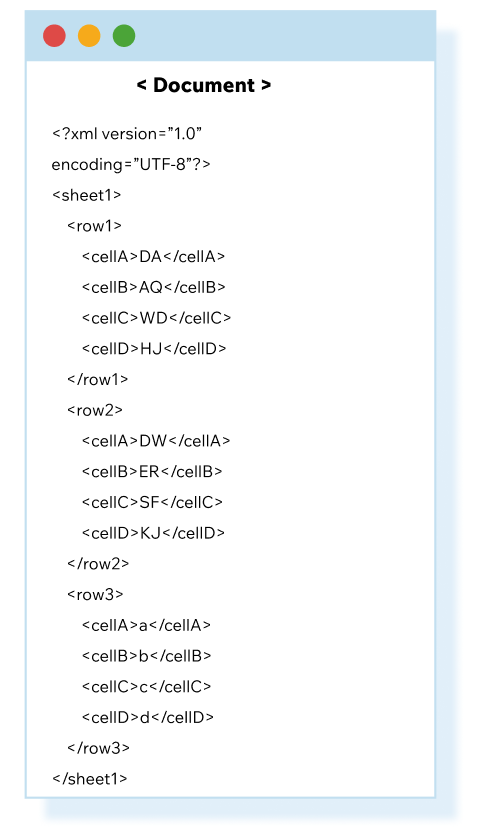The width and height of the screenshot is (483, 837).
Task: Select the cellB line containing b
Action: click(x=147, y=656)
